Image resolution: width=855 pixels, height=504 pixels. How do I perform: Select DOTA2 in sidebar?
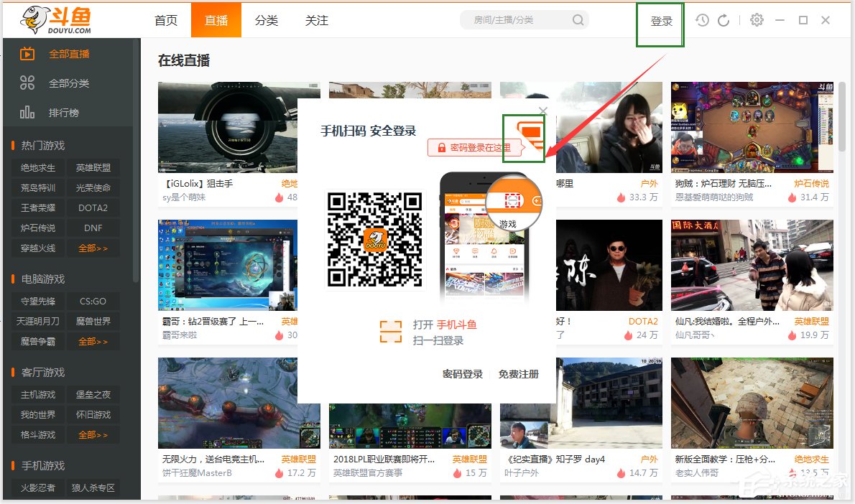93,208
